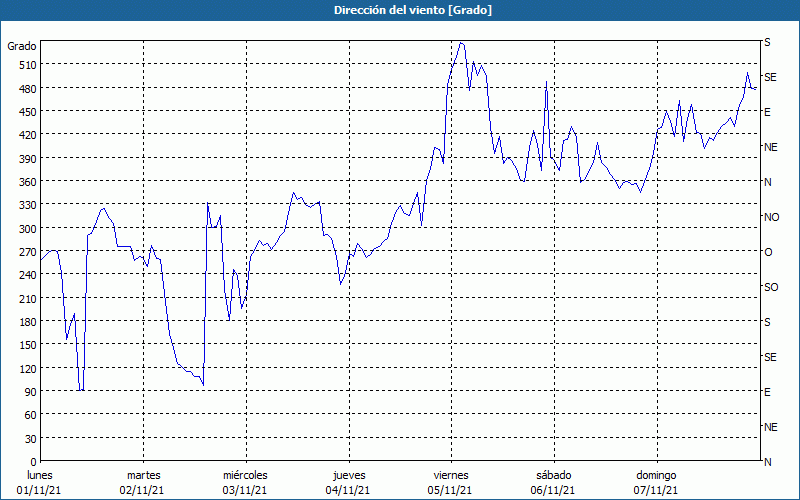The image size is (800, 500).
Task: Select the '360' y-axis value
Action: [x=28, y=182]
